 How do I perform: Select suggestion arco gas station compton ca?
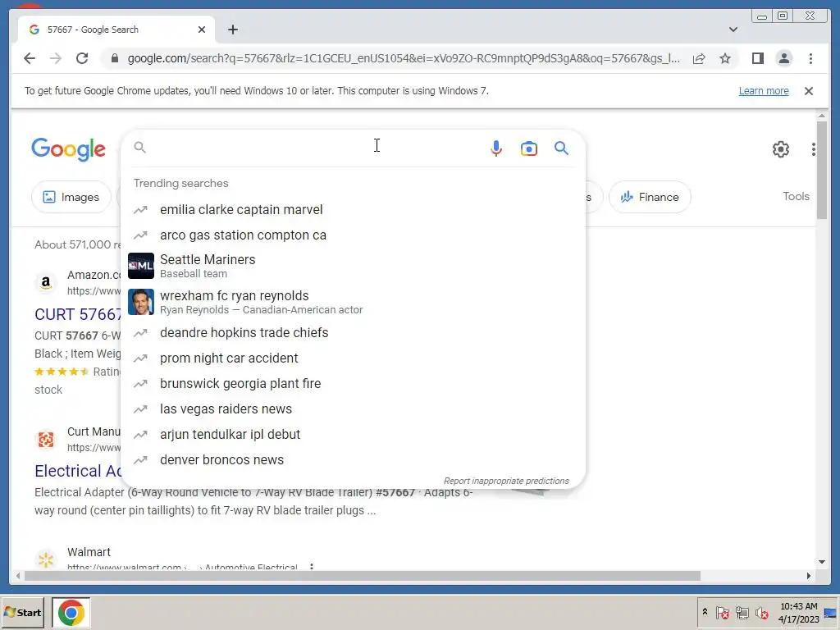353,235
